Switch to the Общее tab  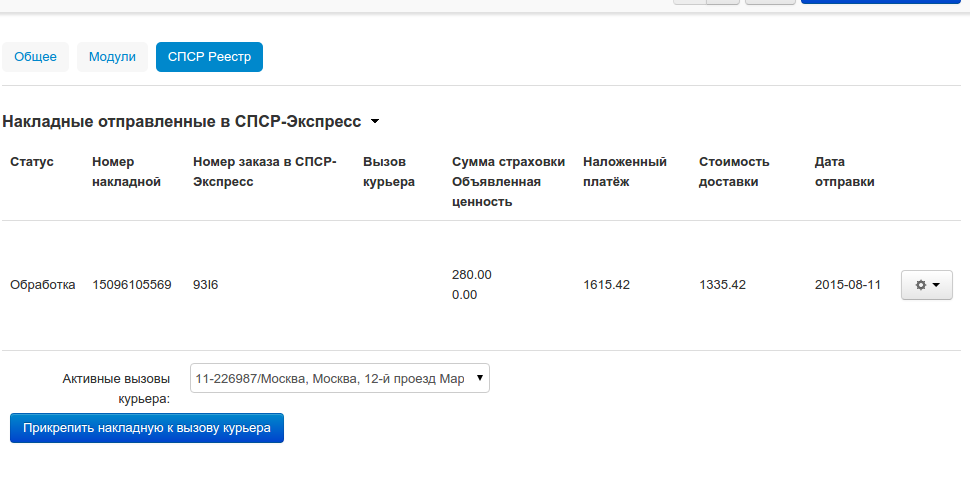(36, 57)
